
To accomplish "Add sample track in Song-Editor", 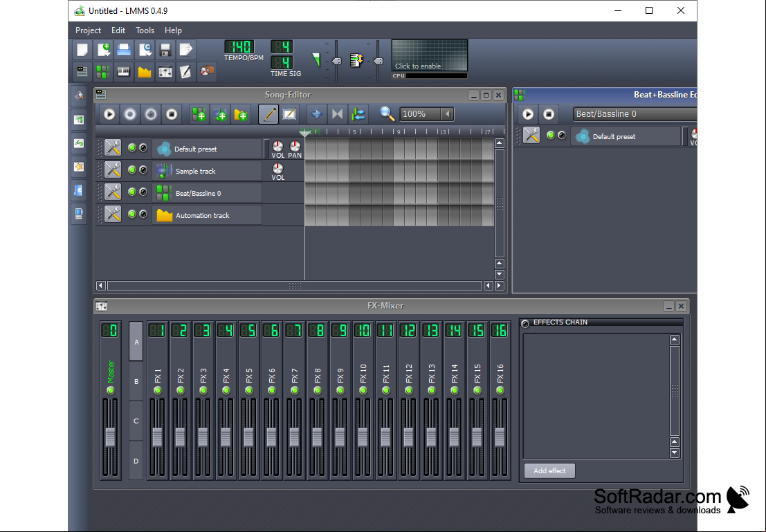I will click(x=220, y=114).
